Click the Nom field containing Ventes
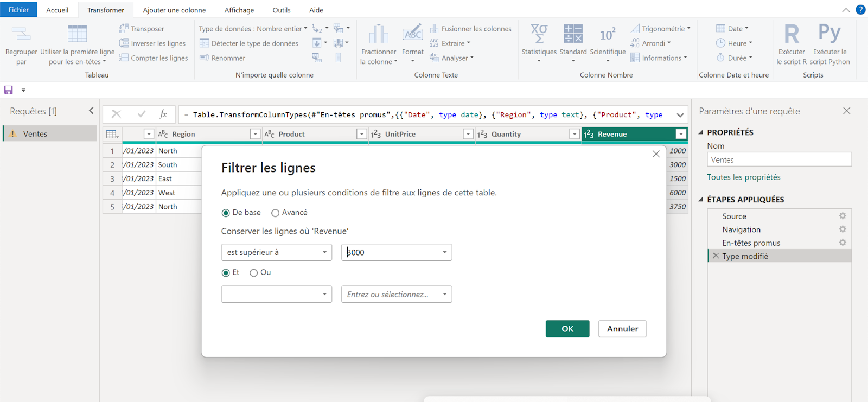This screenshot has width=868, height=402. (779, 159)
